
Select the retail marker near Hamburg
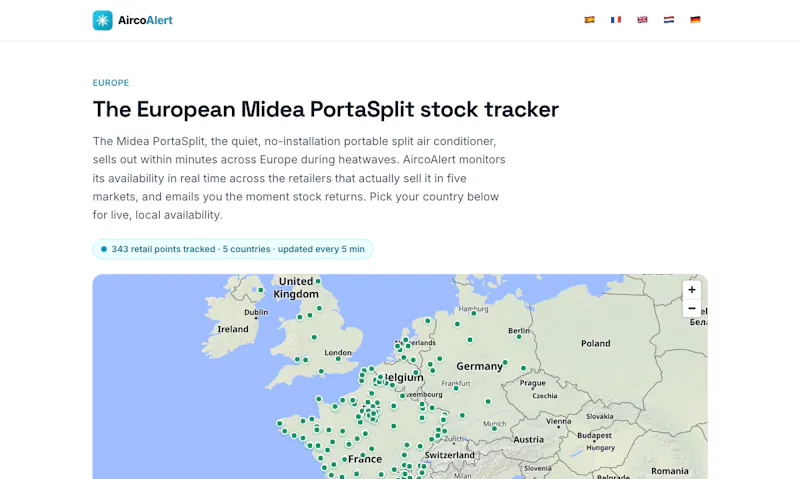pyautogui.click(x=473, y=314)
